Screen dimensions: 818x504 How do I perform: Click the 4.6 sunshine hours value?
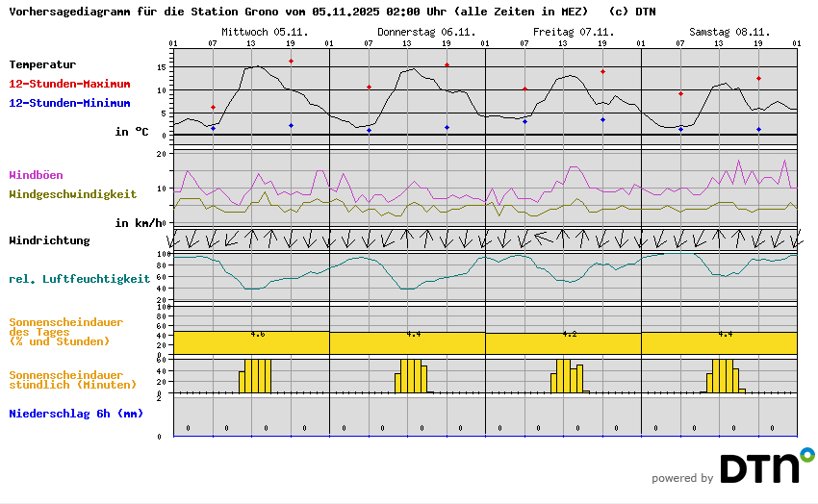point(257,334)
